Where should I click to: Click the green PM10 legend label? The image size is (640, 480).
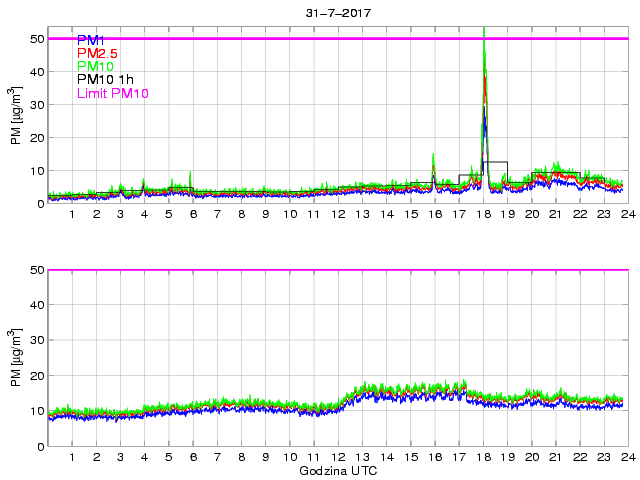click(95, 67)
